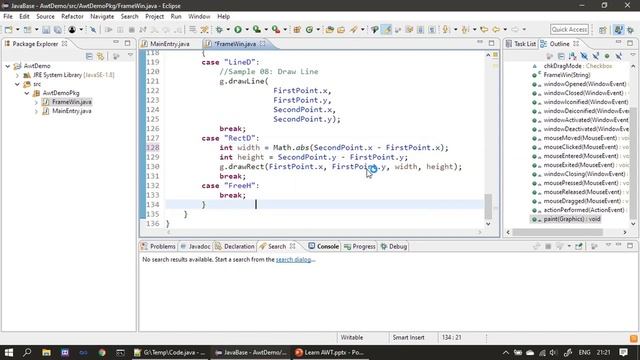Open the File menu
Viewport: 640px width, 360px height.
[x=8, y=16]
